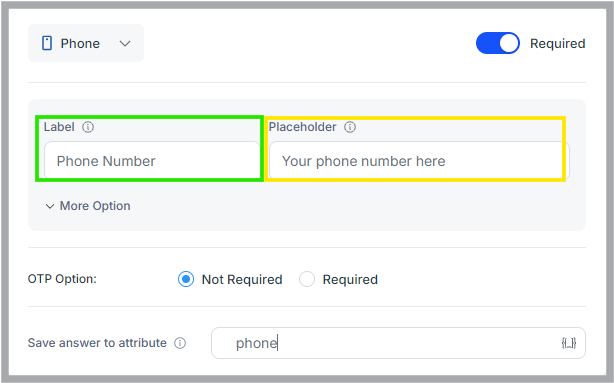Click the 'OTP Option:' label text

(62, 279)
